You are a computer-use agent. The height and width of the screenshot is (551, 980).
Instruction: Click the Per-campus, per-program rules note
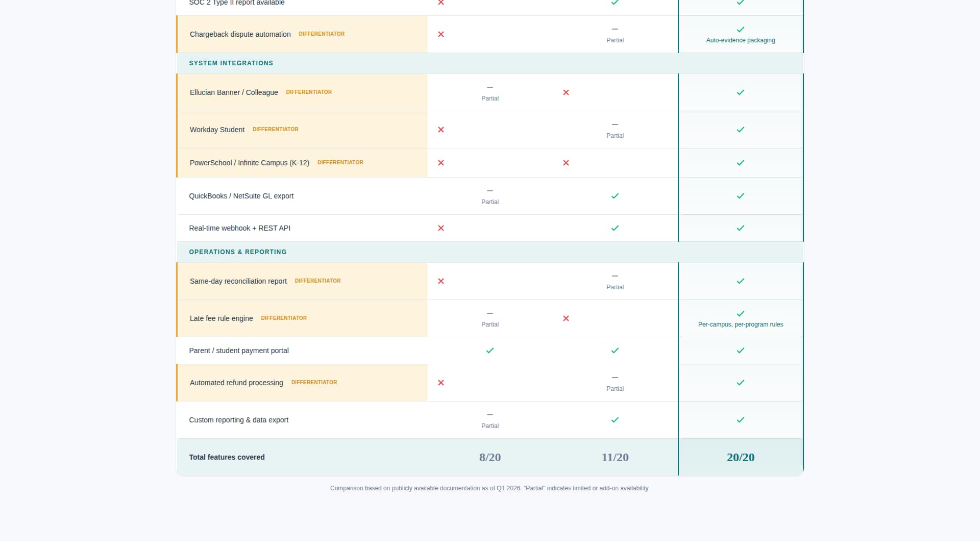pos(741,324)
